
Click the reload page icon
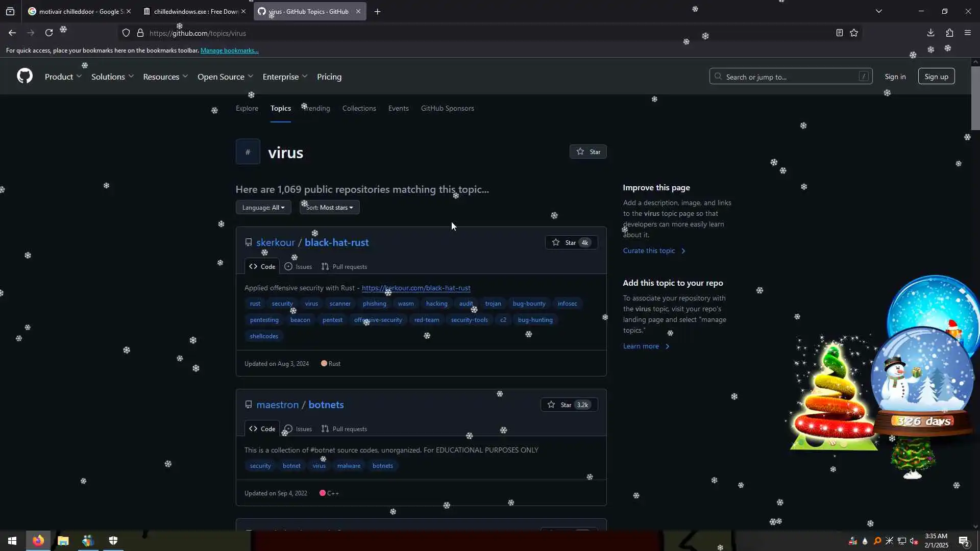point(49,33)
